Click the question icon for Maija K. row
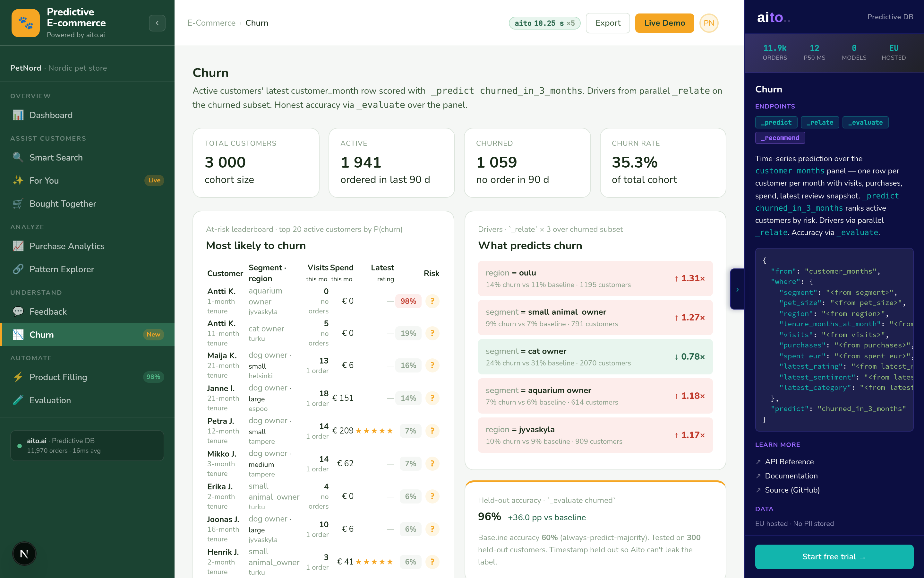The height and width of the screenshot is (578, 924). (x=432, y=365)
